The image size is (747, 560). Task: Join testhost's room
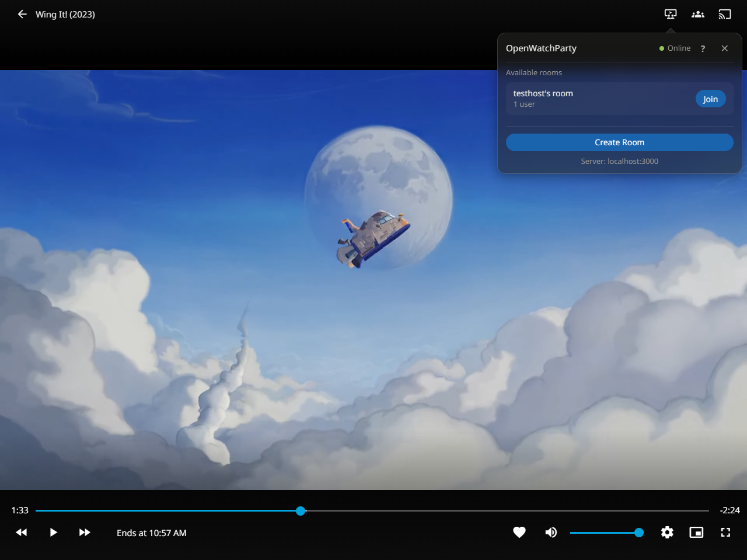[710, 99]
